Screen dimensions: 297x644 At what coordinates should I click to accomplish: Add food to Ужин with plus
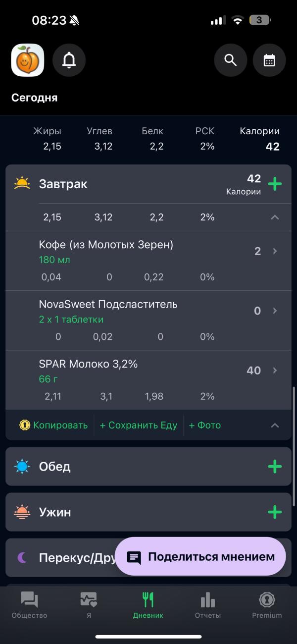[x=275, y=512]
